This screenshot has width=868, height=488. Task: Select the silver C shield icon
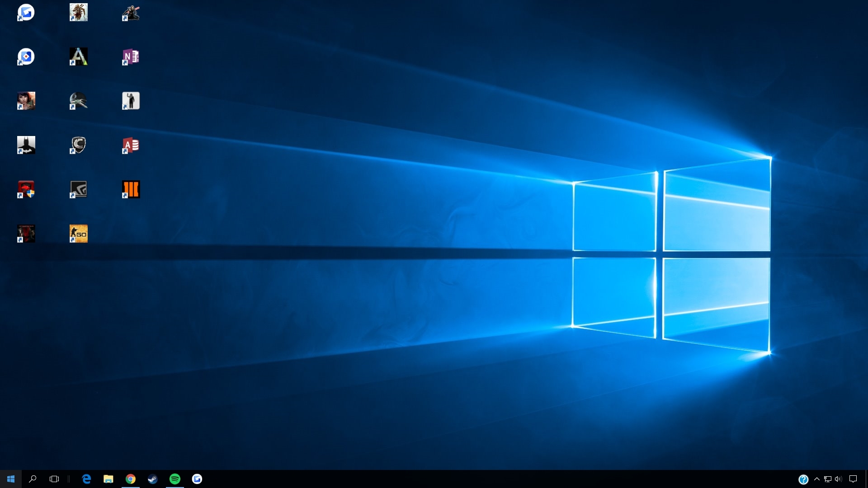[x=79, y=145]
